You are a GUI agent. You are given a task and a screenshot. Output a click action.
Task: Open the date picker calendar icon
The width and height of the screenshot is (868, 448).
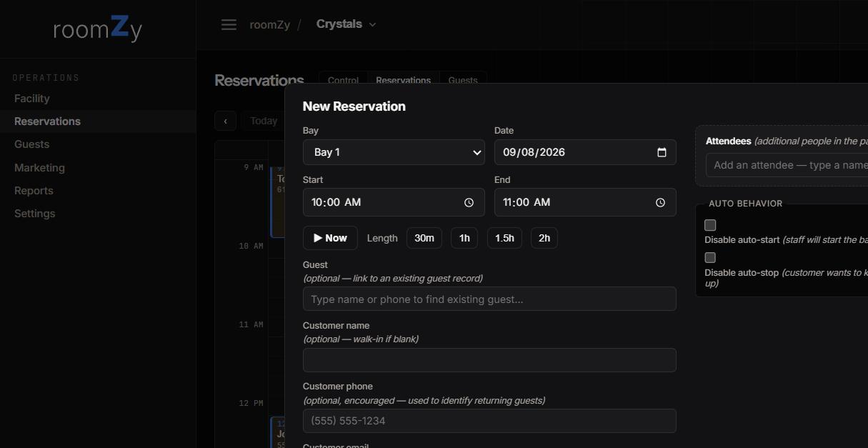tap(662, 152)
